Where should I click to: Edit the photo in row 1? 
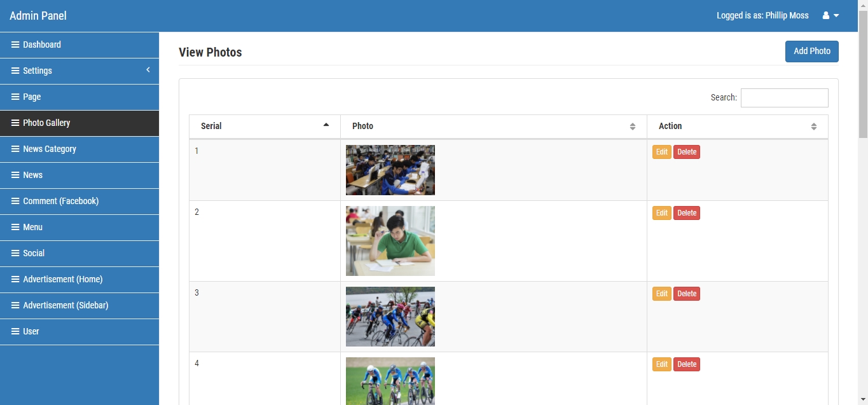point(661,152)
